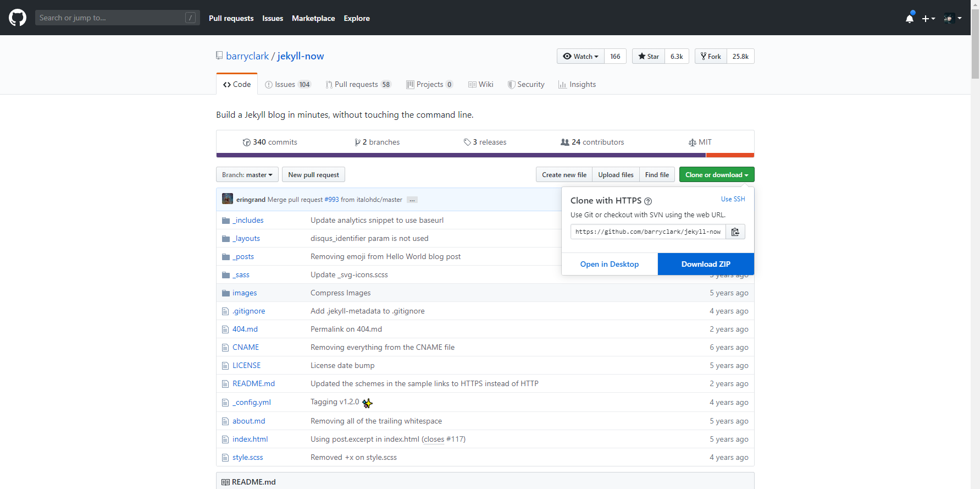Image resolution: width=980 pixels, height=489 pixels.
Task: Click Create new file button
Action: (x=564, y=174)
